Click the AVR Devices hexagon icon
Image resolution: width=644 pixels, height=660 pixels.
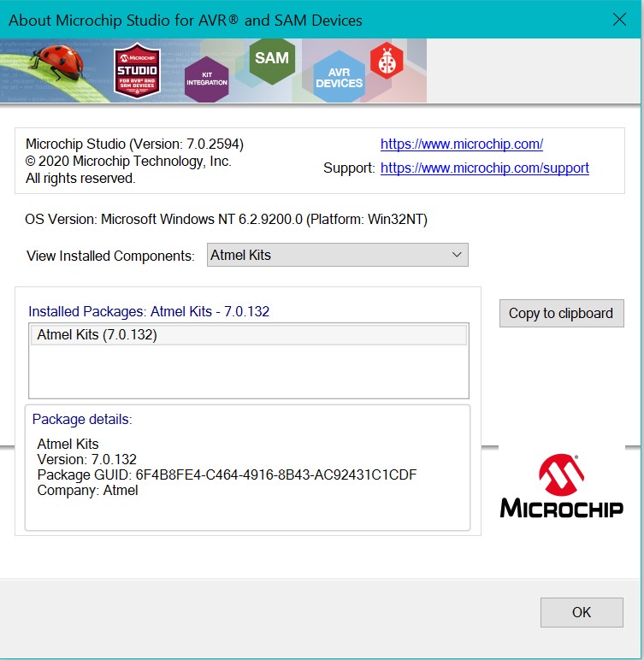[x=339, y=77]
